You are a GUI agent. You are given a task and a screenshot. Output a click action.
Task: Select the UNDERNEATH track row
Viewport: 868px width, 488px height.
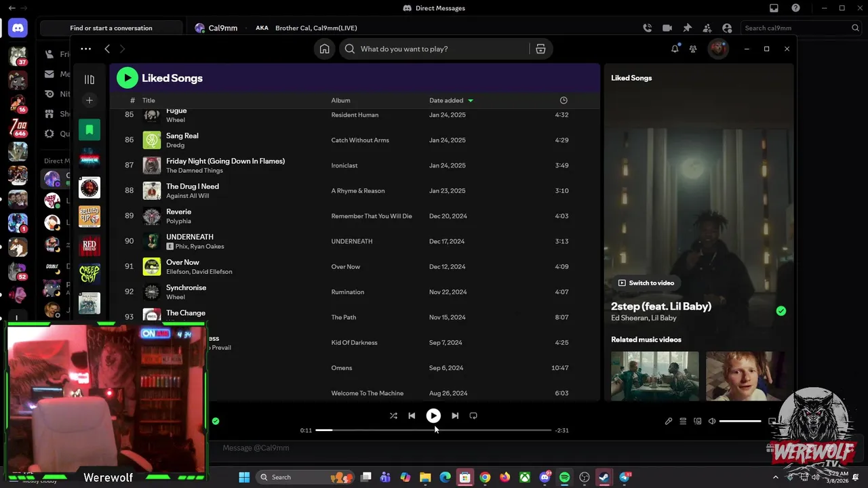(x=355, y=241)
